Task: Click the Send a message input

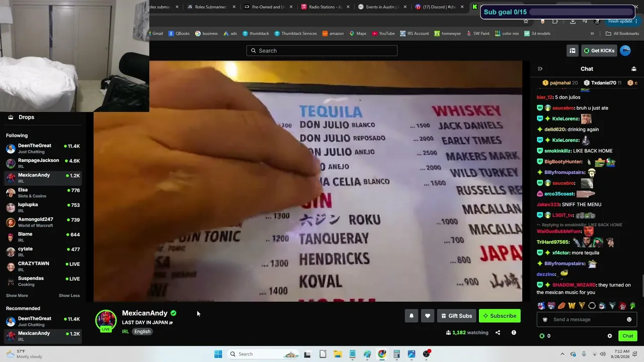Action: pyautogui.click(x=586, y=319)
